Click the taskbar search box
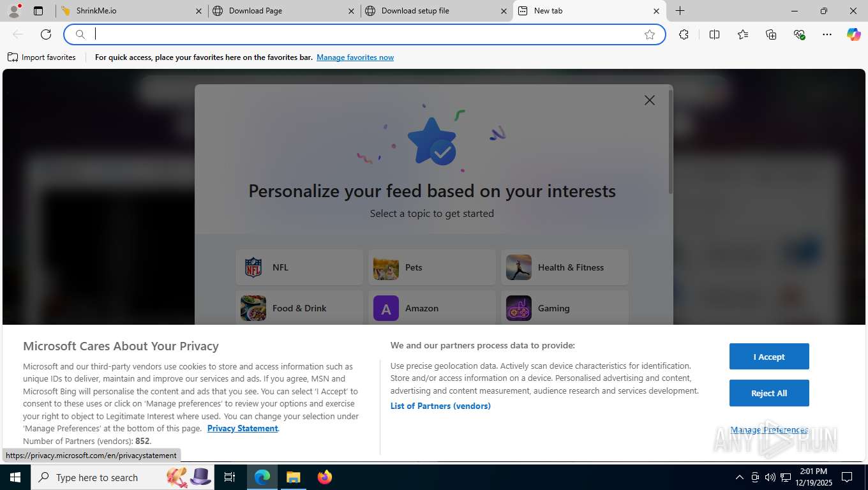 click(x=123, y=477)
